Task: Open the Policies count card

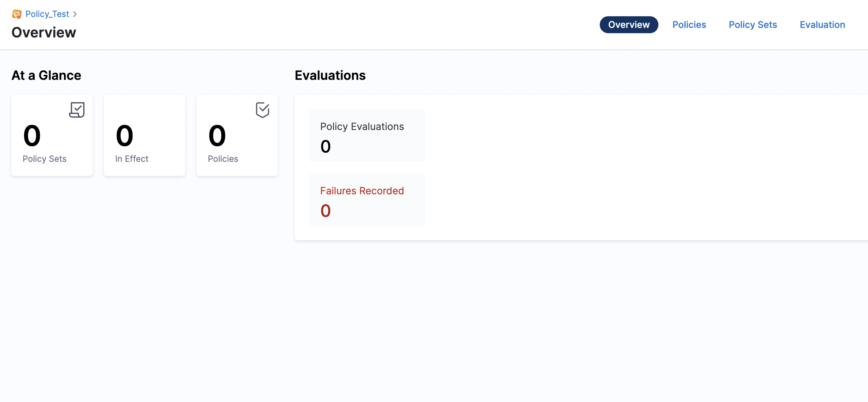Action: click(237, 135)
